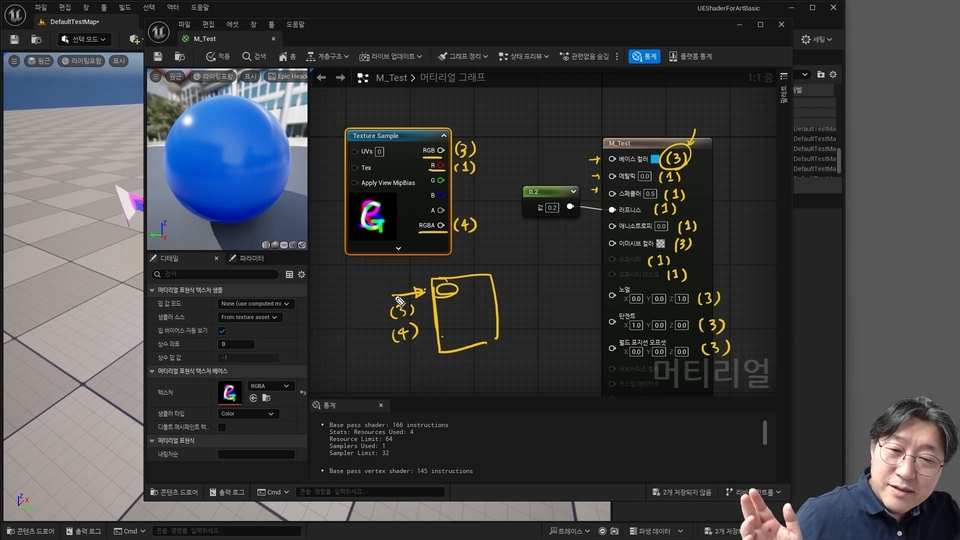The image size is (960, 540).
Task: Open the Sampler Type 'Color' dropdown
Action: 250,413
